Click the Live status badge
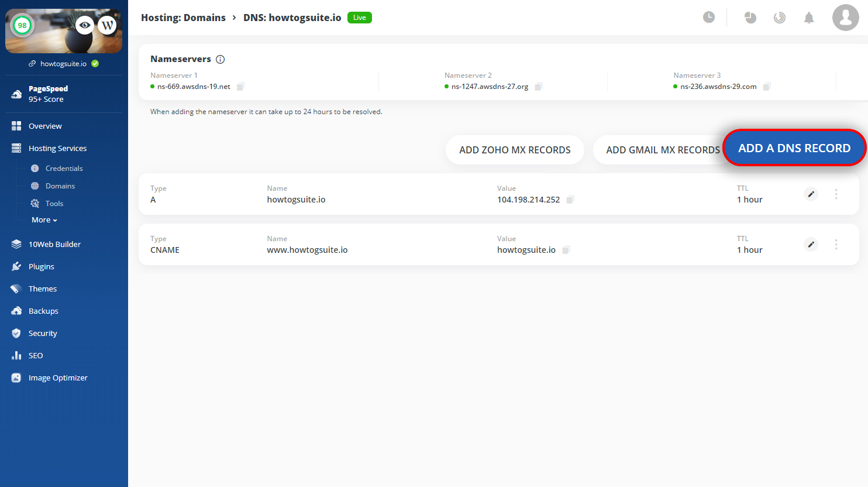This screenshot has height=487, width=868. tap(360, 18)
